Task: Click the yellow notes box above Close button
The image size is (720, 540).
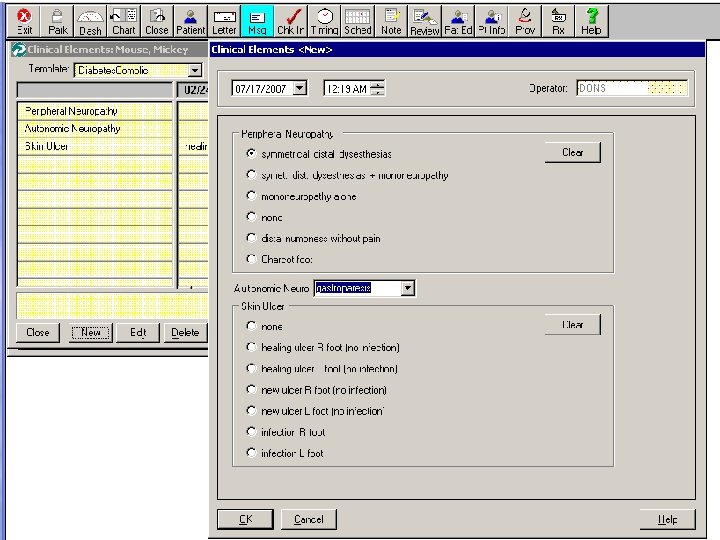Action: click(112, 305)
